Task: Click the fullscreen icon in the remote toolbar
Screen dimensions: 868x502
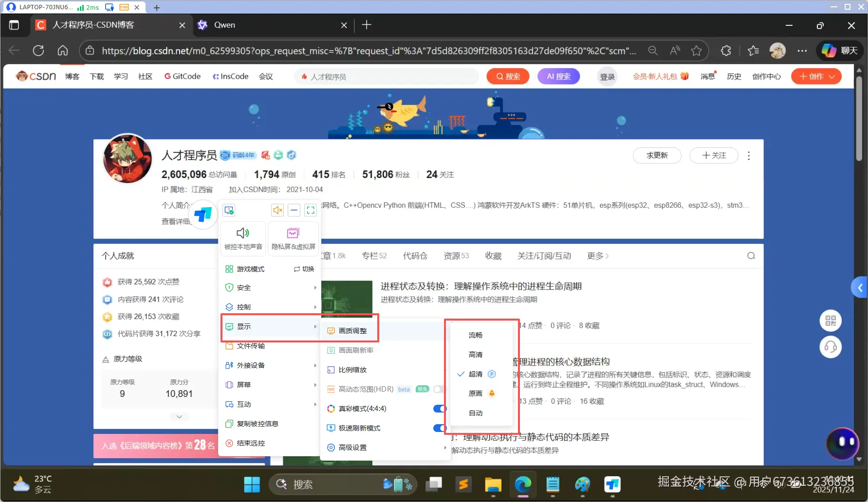Action: 311,210
